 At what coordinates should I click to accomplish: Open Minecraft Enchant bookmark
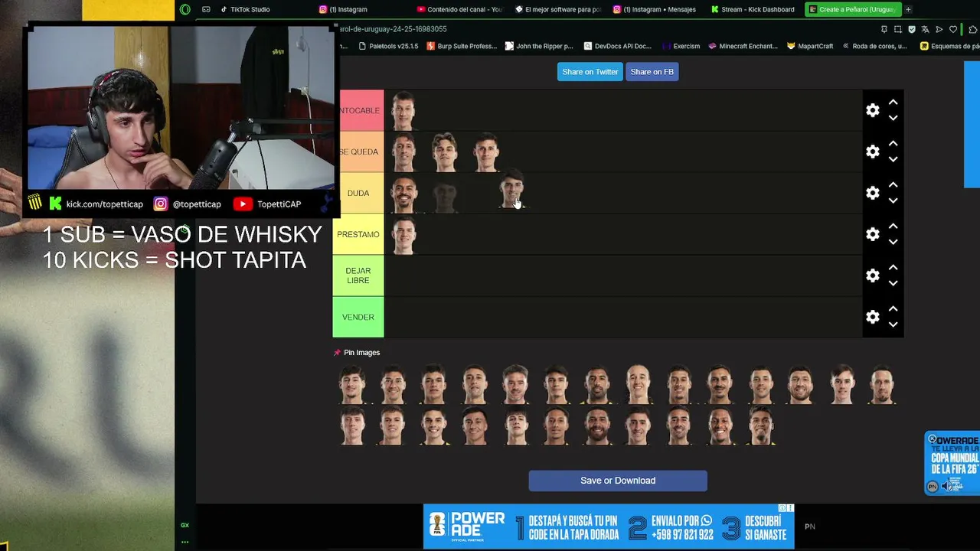(x=743, y=46)
